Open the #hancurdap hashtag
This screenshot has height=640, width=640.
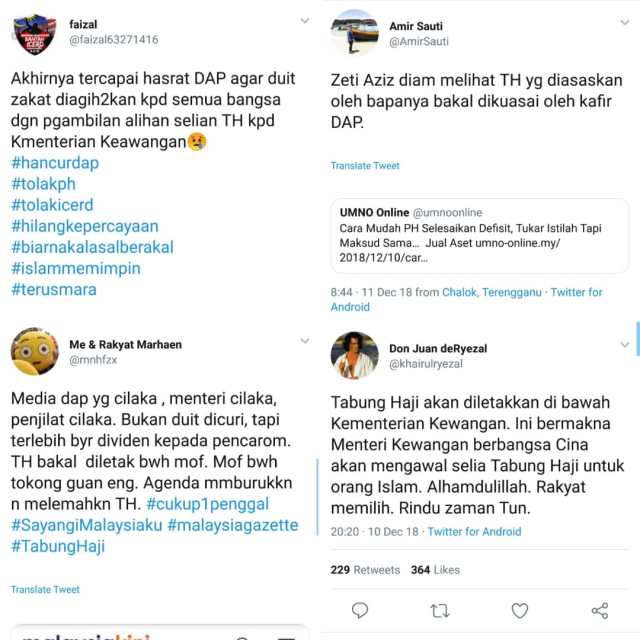pos(55,163)
